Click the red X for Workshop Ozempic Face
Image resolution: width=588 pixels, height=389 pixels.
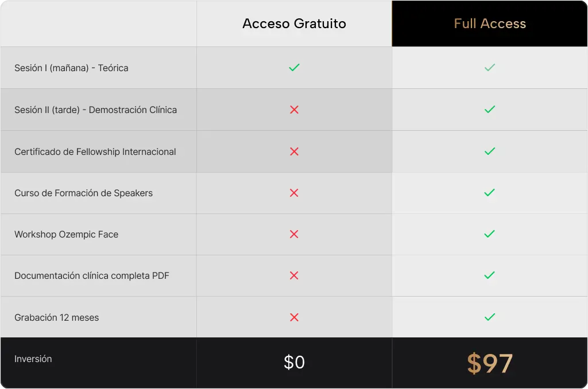coord(294,234)
